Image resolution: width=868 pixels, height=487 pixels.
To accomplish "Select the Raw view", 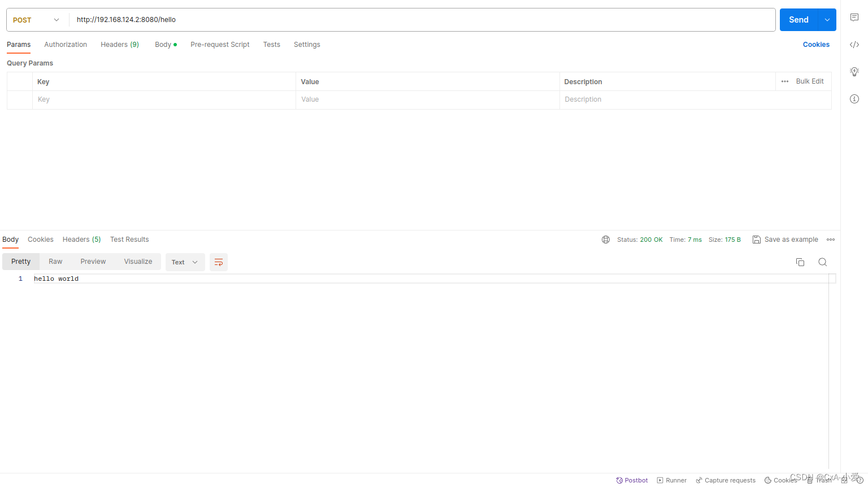I will [55, 262].
